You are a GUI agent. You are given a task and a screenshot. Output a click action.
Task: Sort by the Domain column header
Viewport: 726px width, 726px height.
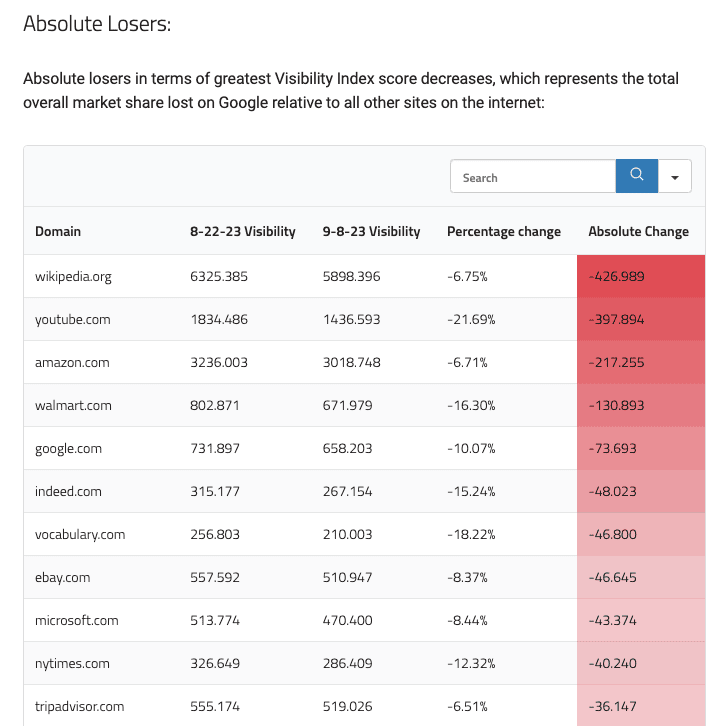pos(58,231)
